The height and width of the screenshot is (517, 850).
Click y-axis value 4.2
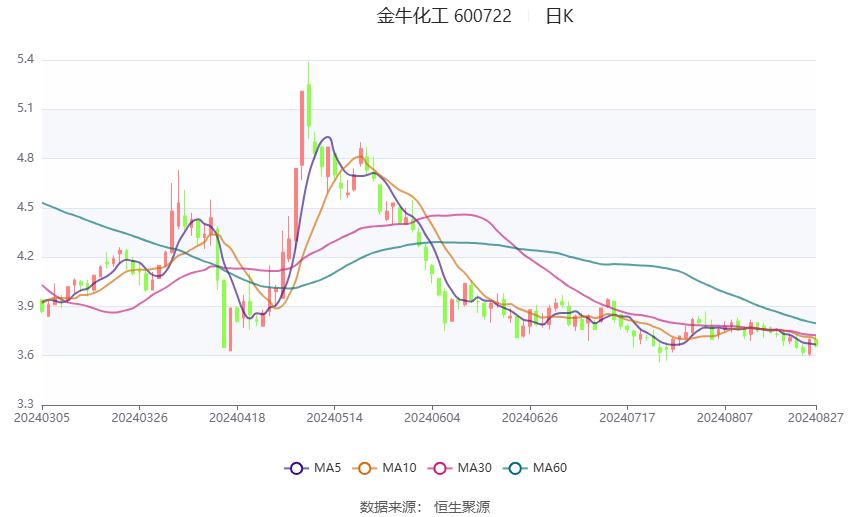tap(25, 256)
